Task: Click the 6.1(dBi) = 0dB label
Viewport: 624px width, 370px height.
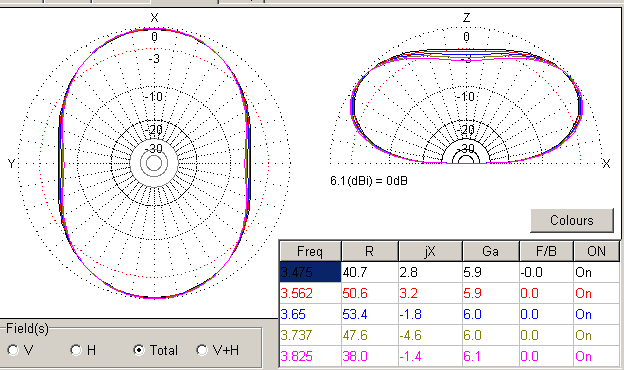Action: pyautogui.click(x=369, y=181)
